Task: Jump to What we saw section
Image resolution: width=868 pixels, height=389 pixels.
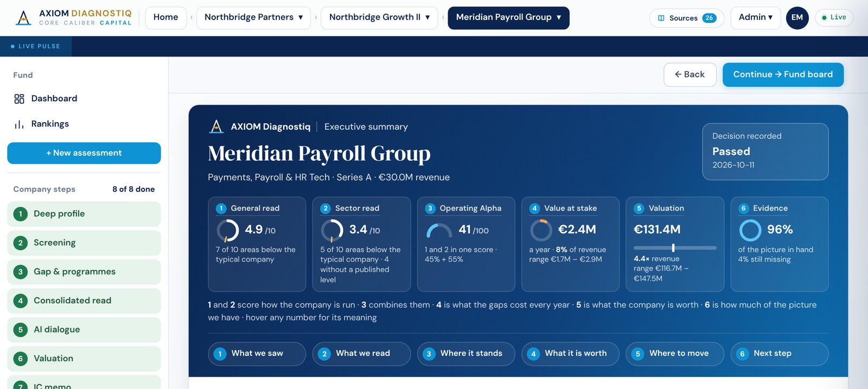Action: 257,354
